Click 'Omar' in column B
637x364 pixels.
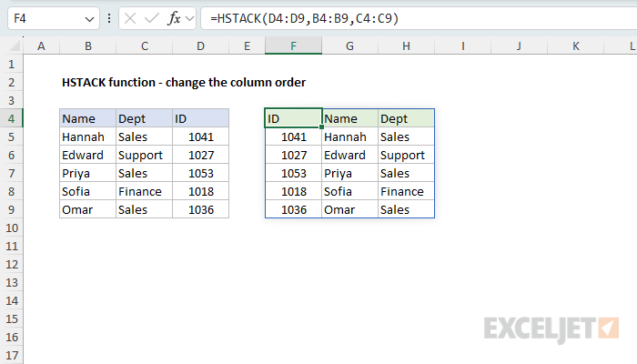[87, 209]
